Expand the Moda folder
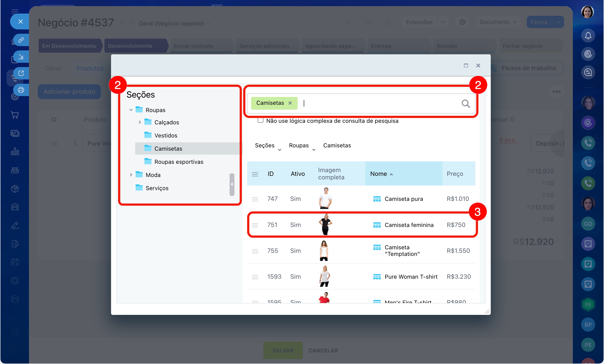 click(x=131, y=175)
